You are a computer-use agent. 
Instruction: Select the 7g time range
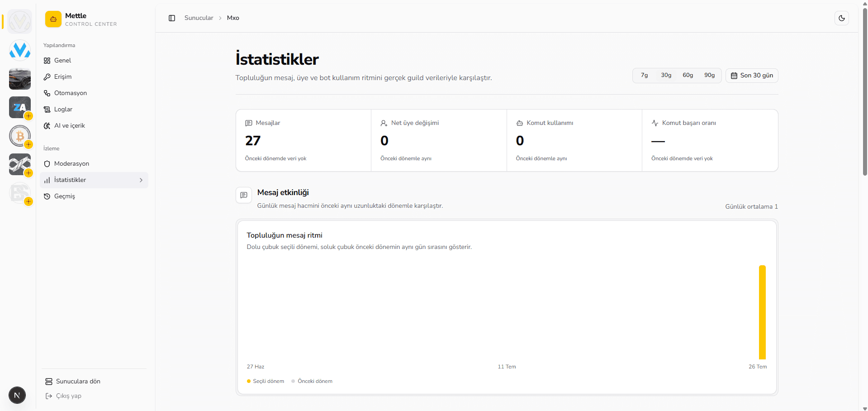(x=645, y=75)
